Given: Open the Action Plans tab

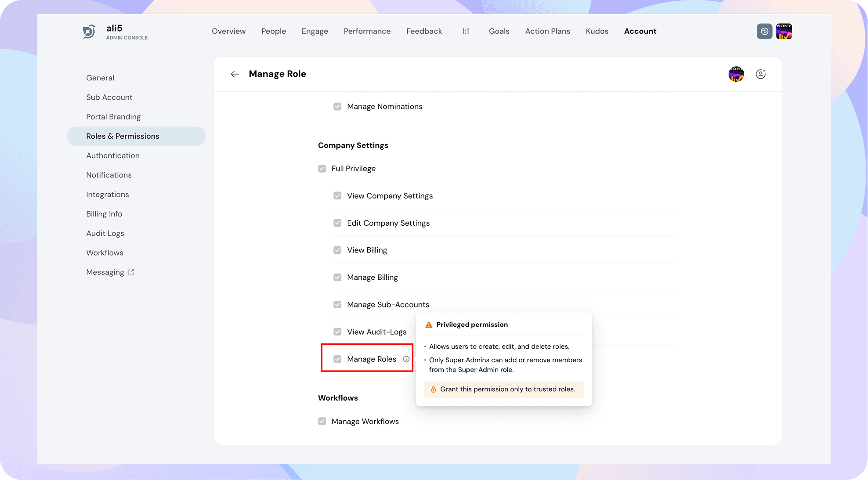Looking at the screenshot, I should (548, 31).
